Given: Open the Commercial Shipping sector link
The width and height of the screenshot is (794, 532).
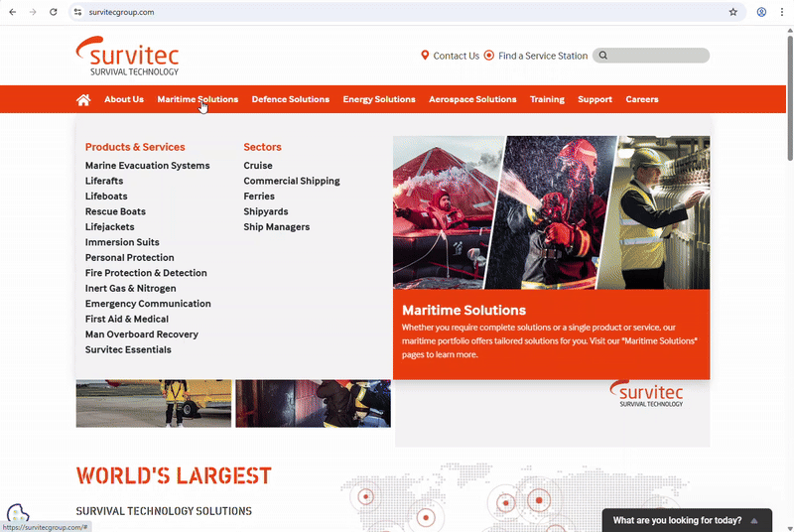Looking at the screenshot, I should click(292, 181).
